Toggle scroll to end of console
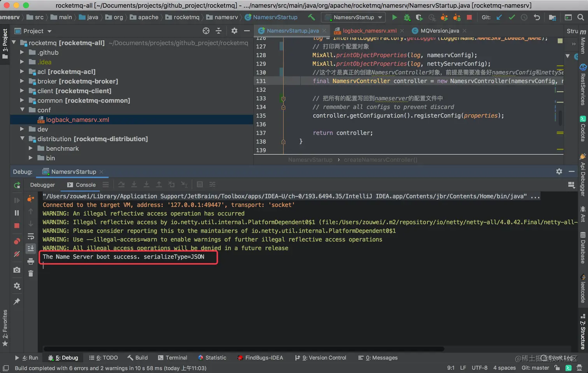This screenshot has height=373, width=588. 31,248
